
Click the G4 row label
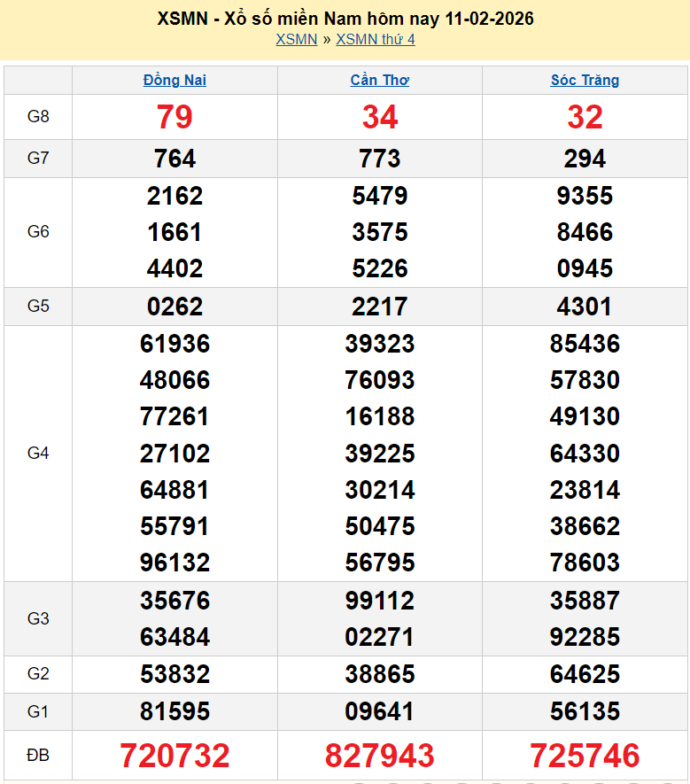(x=38, y=454)
